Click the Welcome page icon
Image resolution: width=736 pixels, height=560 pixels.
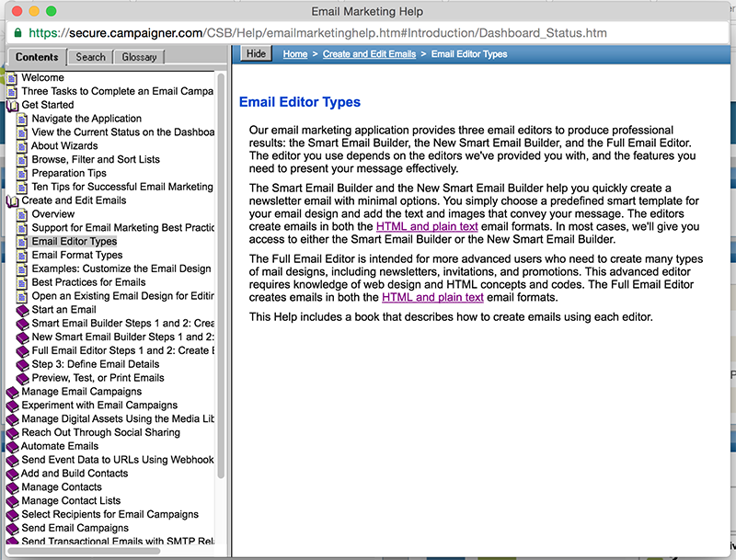[12, 78]
